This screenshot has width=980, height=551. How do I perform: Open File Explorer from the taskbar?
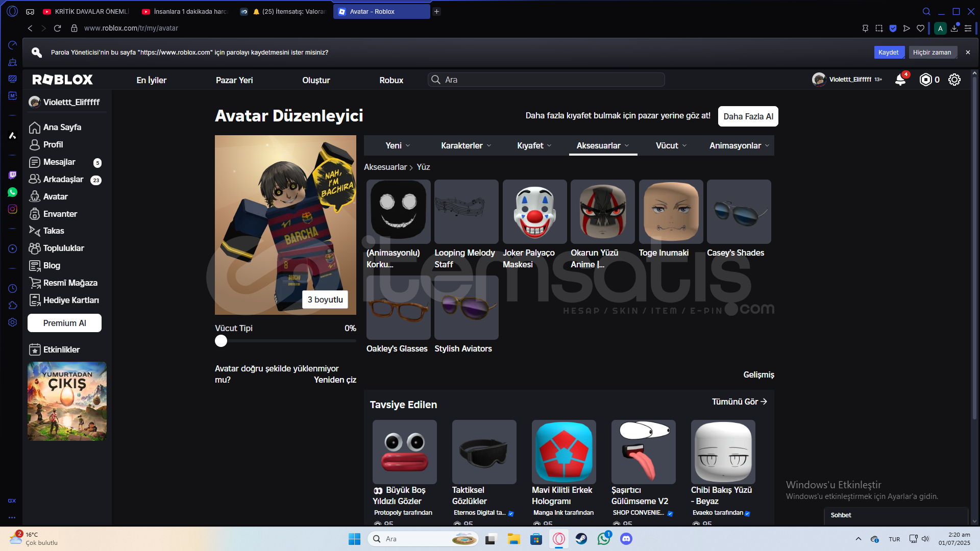pos(513,539)
